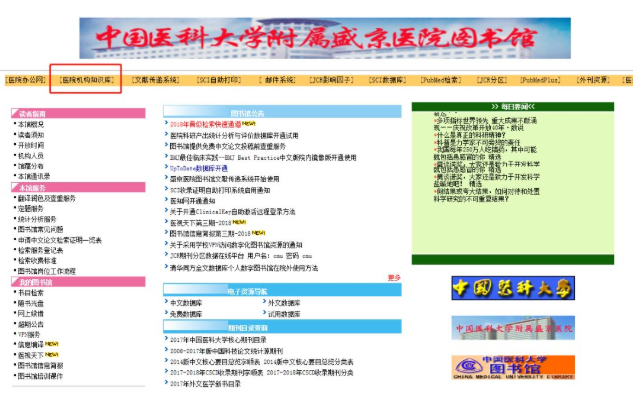642x411 pixels.
Task: Click arrow icon beside 外文数据库
Action: coord(264,302)
